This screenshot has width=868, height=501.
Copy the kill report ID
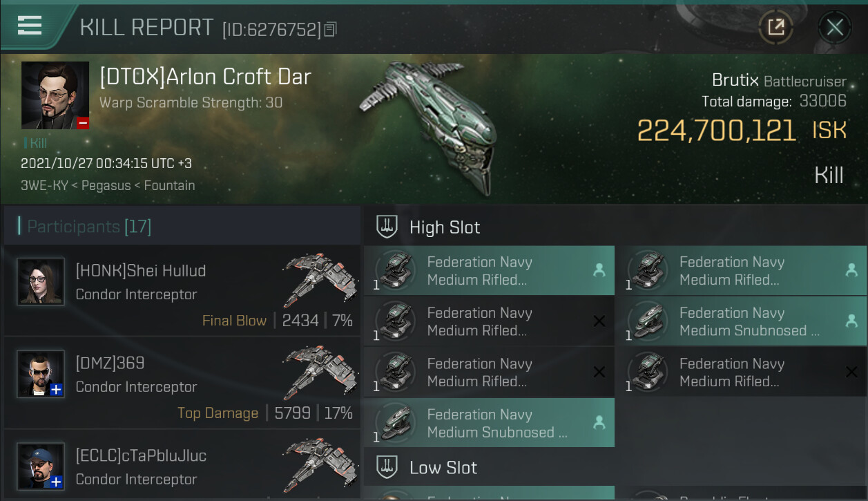coord(330,30)
